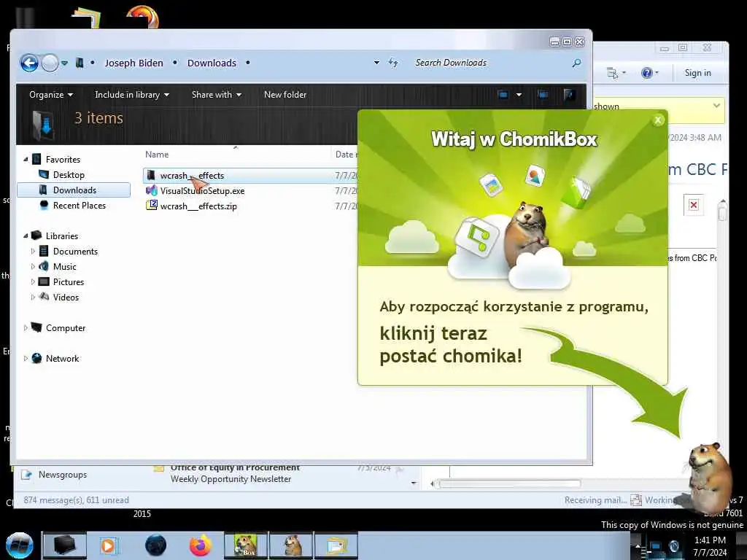Collapse the Libraries tree group

[26, 236]
